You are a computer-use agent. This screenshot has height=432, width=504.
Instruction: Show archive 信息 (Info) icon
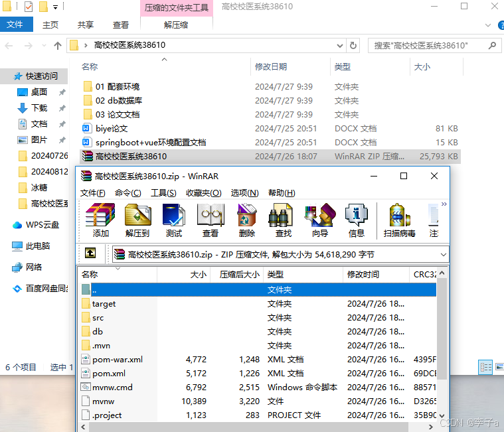pos(357,220)
